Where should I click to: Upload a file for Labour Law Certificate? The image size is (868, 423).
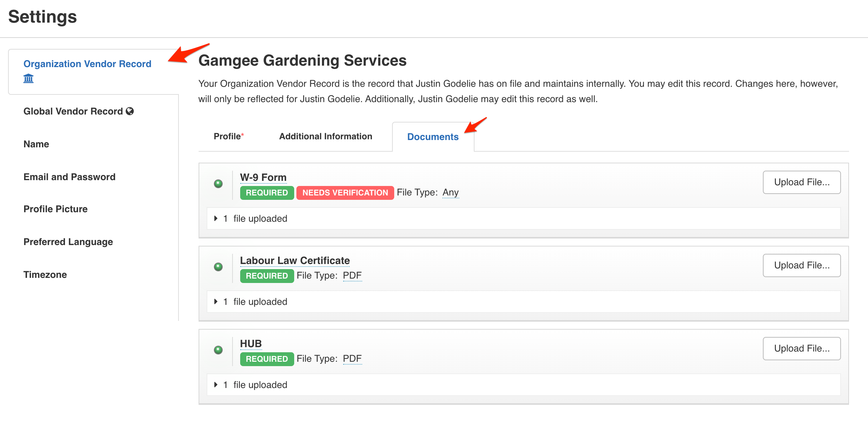pos(802,265)
